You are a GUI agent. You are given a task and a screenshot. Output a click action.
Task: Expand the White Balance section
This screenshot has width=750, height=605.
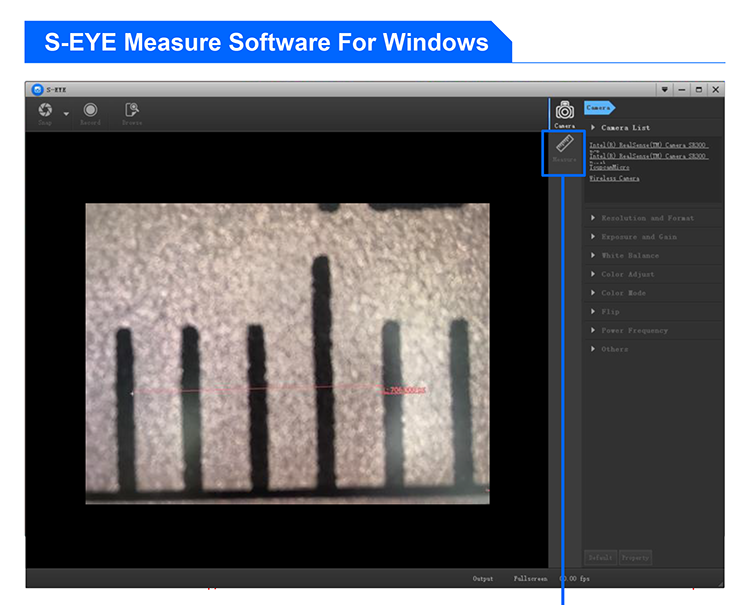(629, 256)
